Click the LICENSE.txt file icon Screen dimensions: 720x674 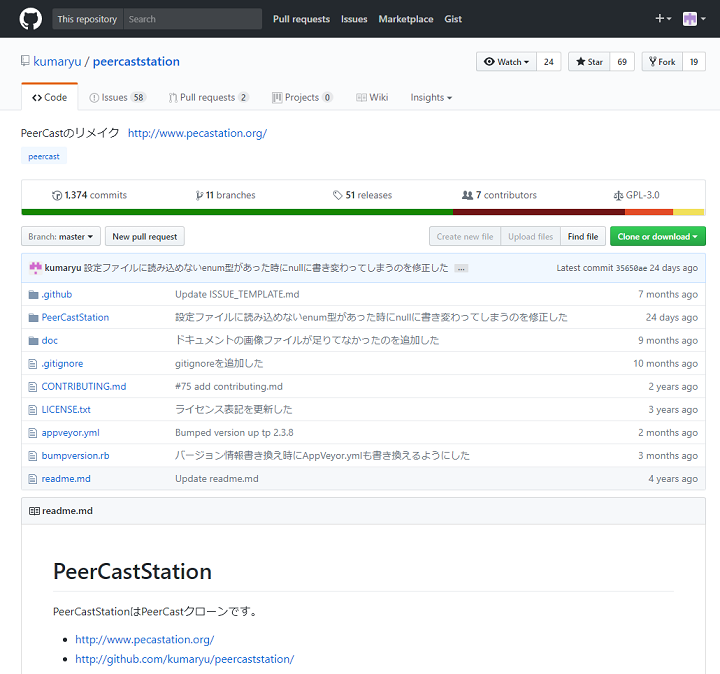tap(33, 410)
